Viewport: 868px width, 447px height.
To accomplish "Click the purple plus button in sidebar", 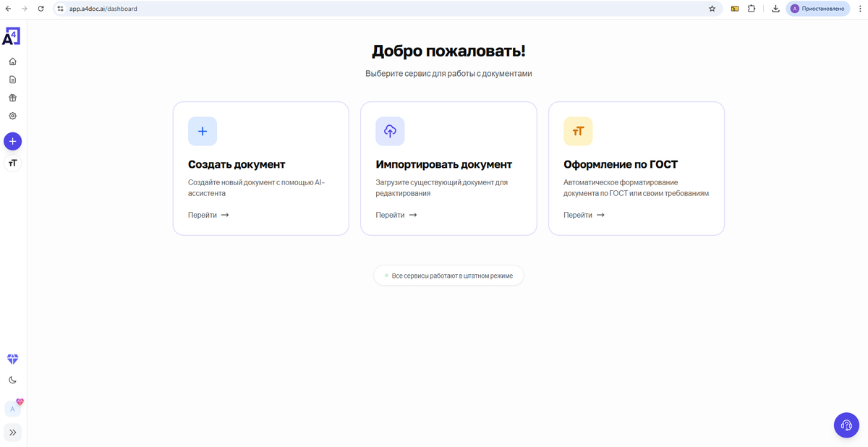I will [12, 141].
